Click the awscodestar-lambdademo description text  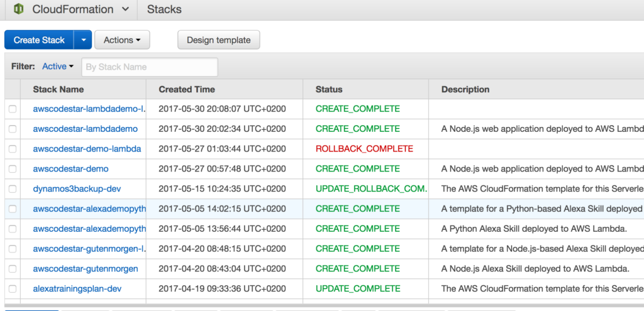tap(542, 129)
